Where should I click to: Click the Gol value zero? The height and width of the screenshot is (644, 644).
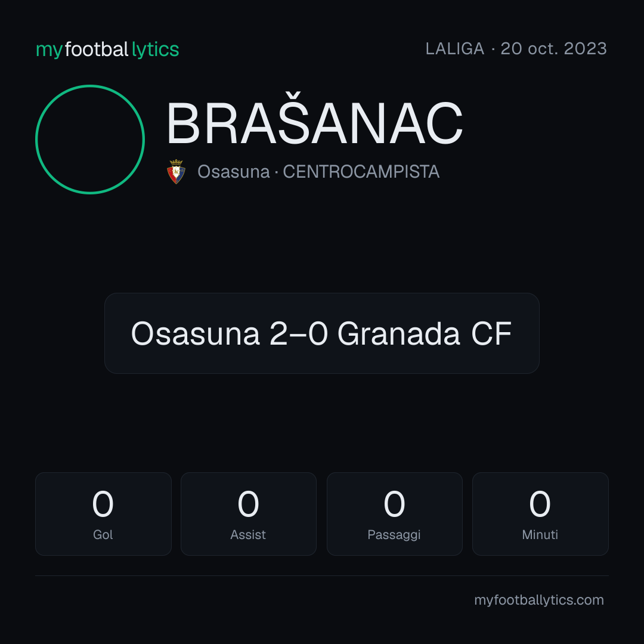click(x=103, y=503)
